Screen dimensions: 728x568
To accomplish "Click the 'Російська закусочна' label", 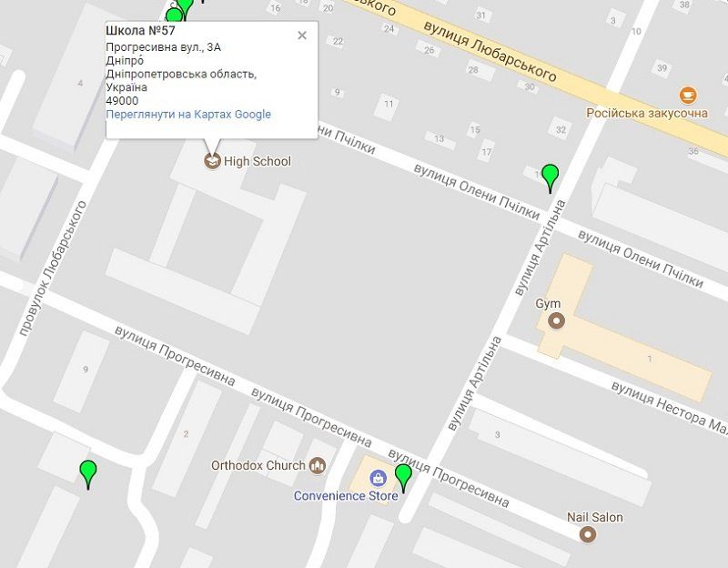I will pyautogui.click(x=647, y=114).
